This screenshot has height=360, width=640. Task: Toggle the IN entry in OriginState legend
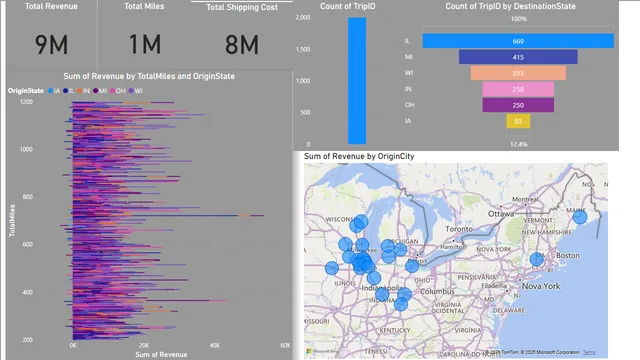point(83,91)
